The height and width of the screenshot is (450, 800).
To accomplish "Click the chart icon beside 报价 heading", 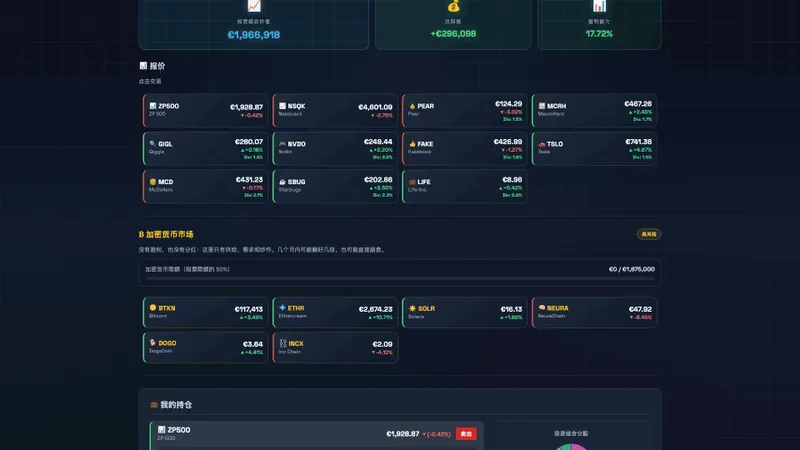I will pyautogui.click(x=143, y=66).
